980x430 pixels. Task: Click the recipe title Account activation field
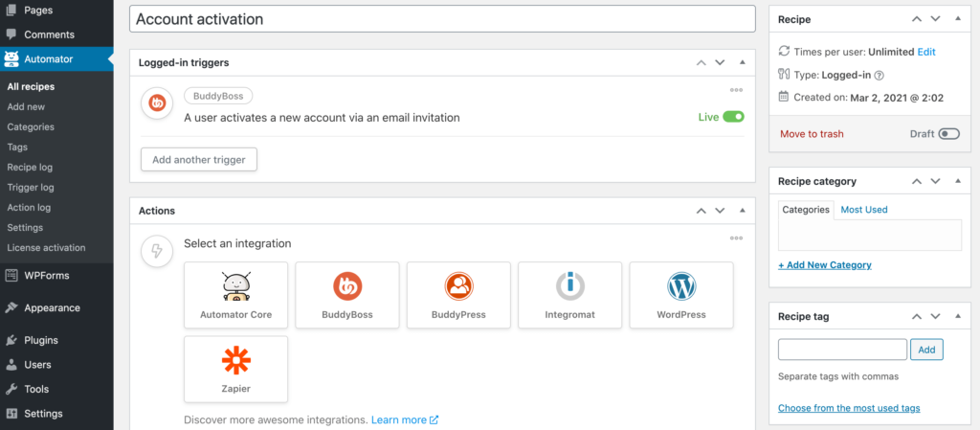point(442,19)
